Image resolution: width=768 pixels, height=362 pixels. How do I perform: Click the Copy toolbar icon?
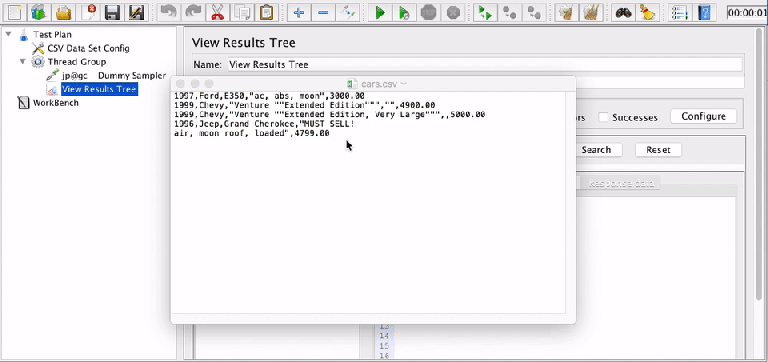point(241,12)
